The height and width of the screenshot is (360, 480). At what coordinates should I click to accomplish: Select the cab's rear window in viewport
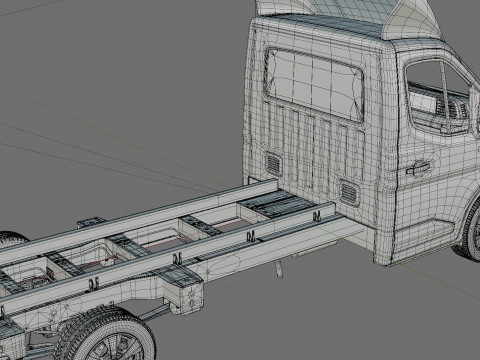pos(314,85)
